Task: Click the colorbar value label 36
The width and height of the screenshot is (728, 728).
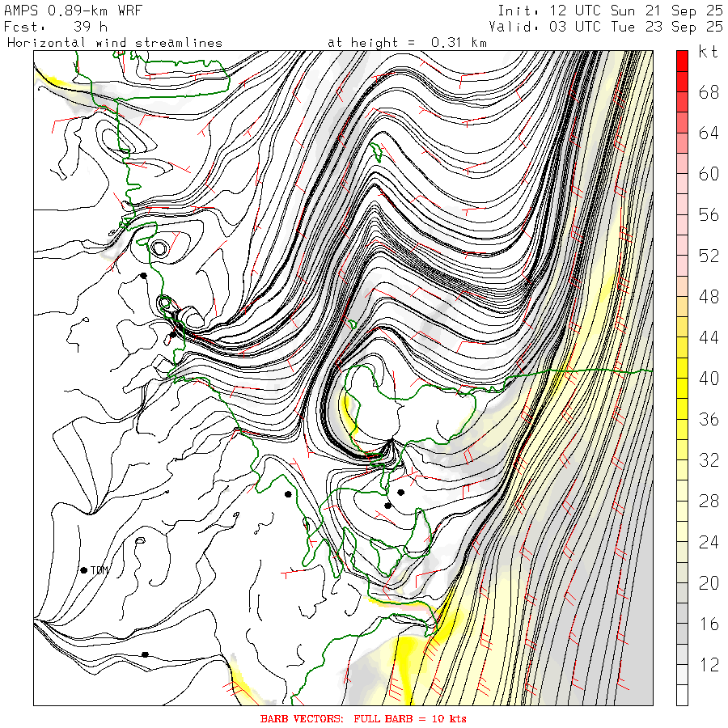Action: [709, 419]
